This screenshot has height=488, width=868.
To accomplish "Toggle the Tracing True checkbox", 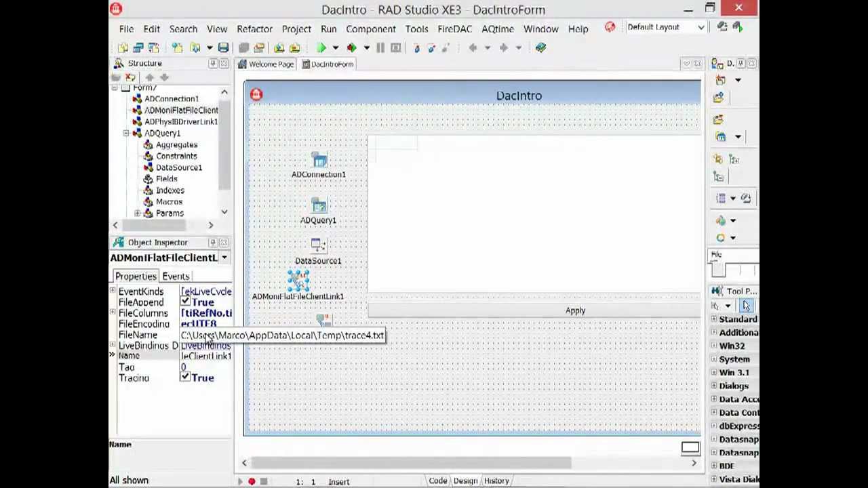I will (185, 378).
